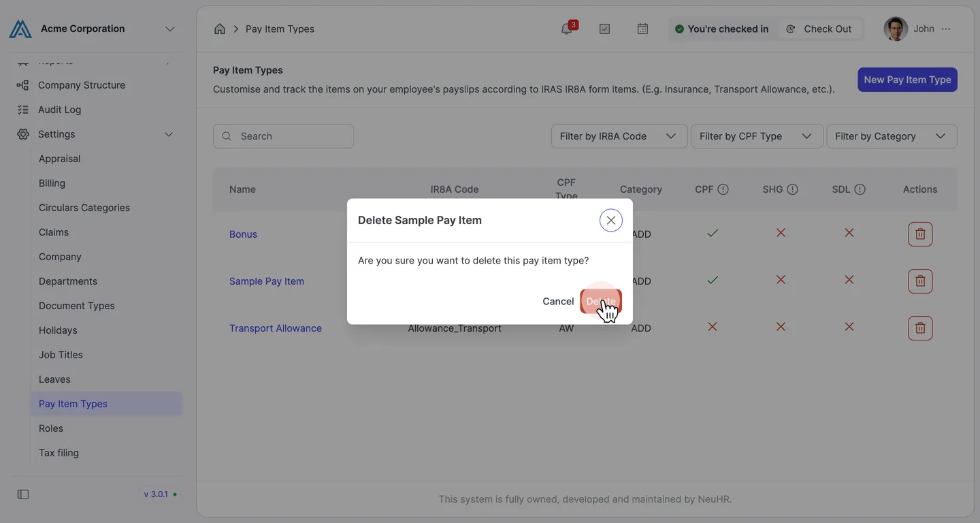The width and height of the screenshot is (980, 523).
Task: Open the Sample Pay Item link
Action: click(x=267, y=281)
